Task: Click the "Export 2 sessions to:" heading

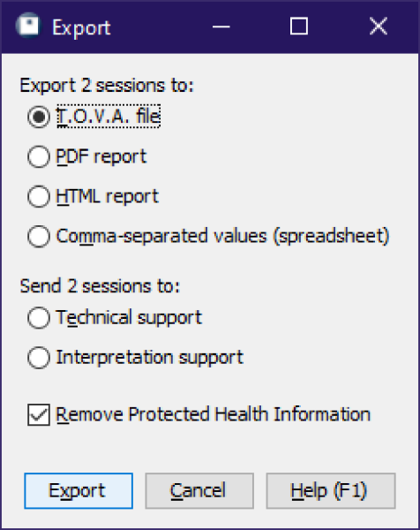Action: pyautogui.click(x=107, y=86)
